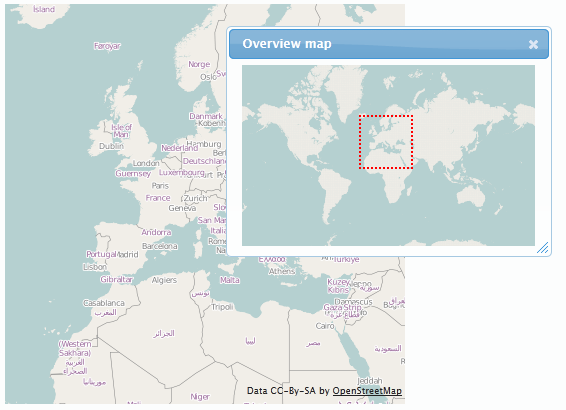Click the London city label
Screen dimensions: 566x410
point(146,163)
